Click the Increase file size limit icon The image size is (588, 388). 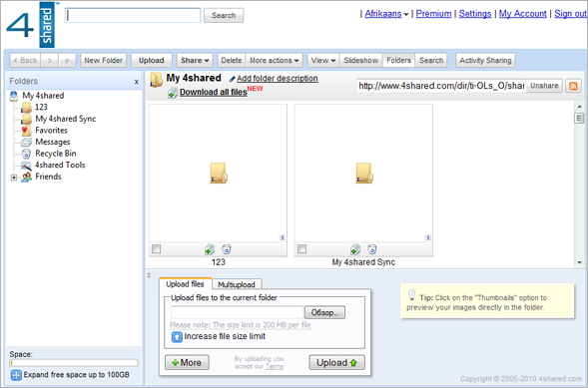(177, 337)
